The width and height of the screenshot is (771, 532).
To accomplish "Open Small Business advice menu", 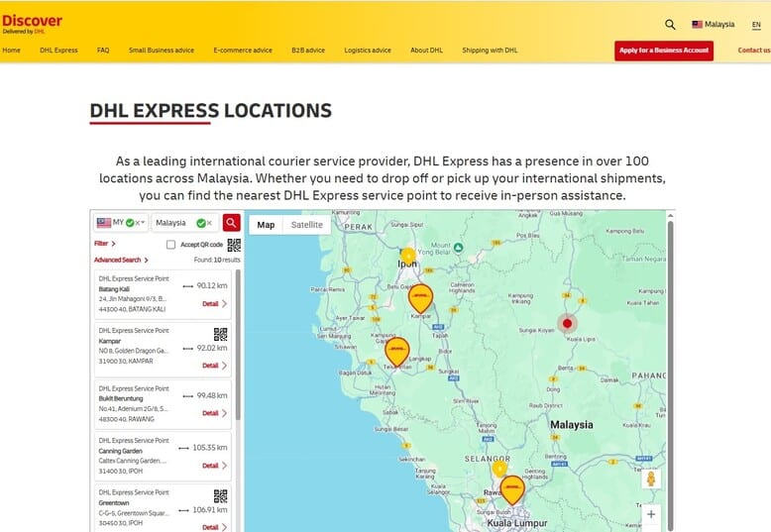I will tap(162, 51).
